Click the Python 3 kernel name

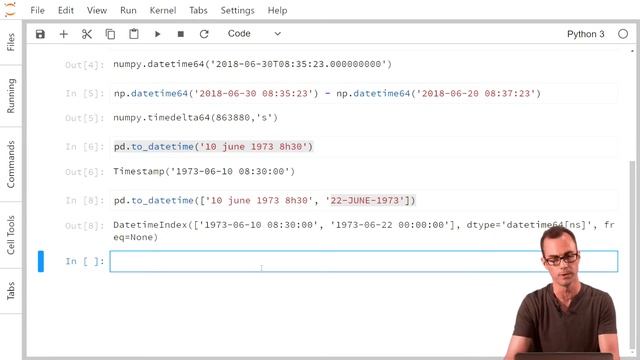pos(585,34)
